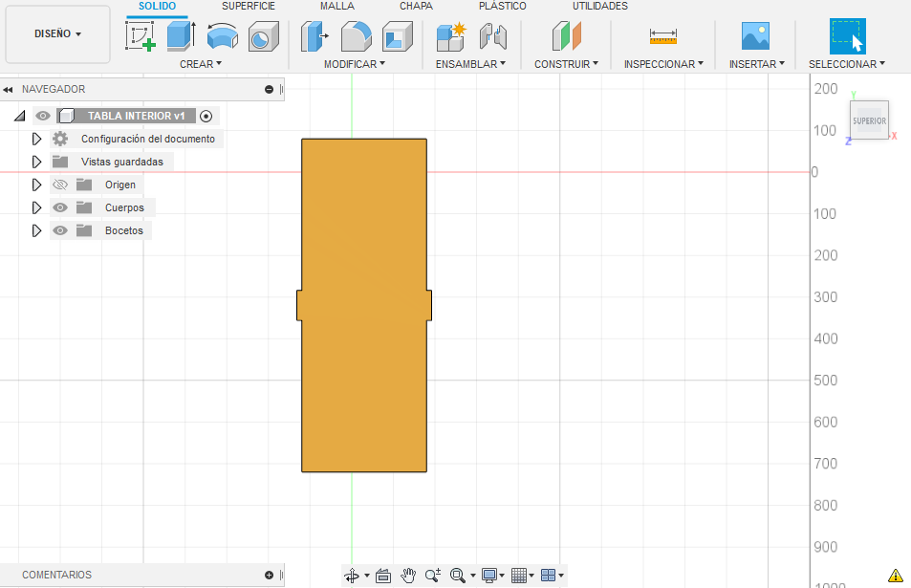Open the DISEÑO workspace dropdown
The image size is (911, 588).
pos(57,33)
